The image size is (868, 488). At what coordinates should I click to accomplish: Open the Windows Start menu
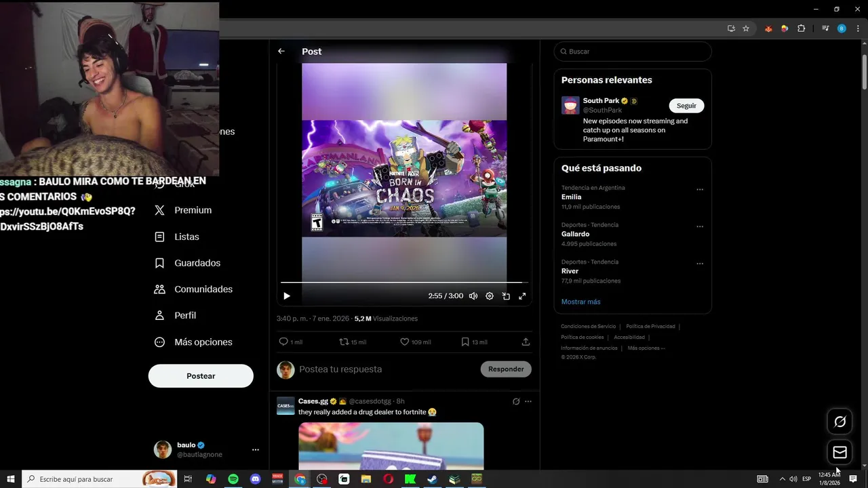point(11,479)
